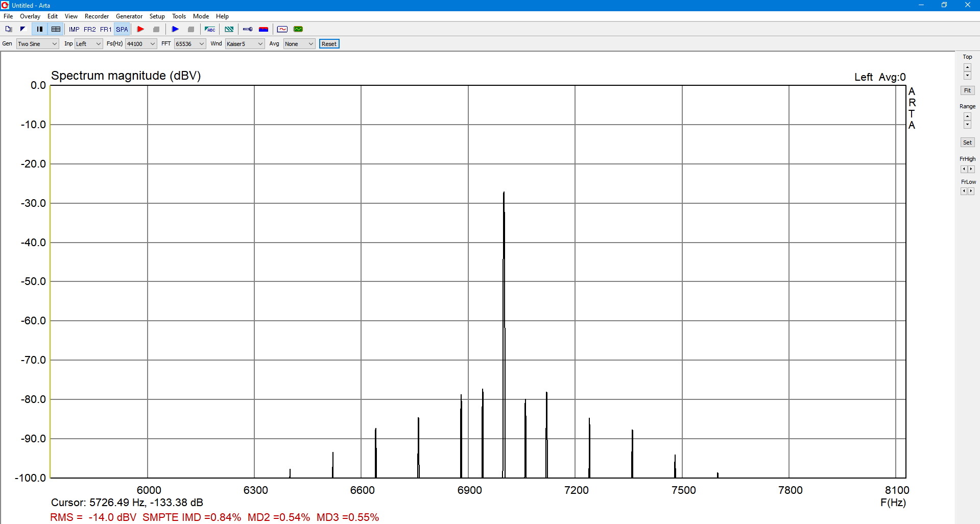Click the SMPTE IMD =0.84% readout
This screenshot has height=524, width=980.
point(192,517)
